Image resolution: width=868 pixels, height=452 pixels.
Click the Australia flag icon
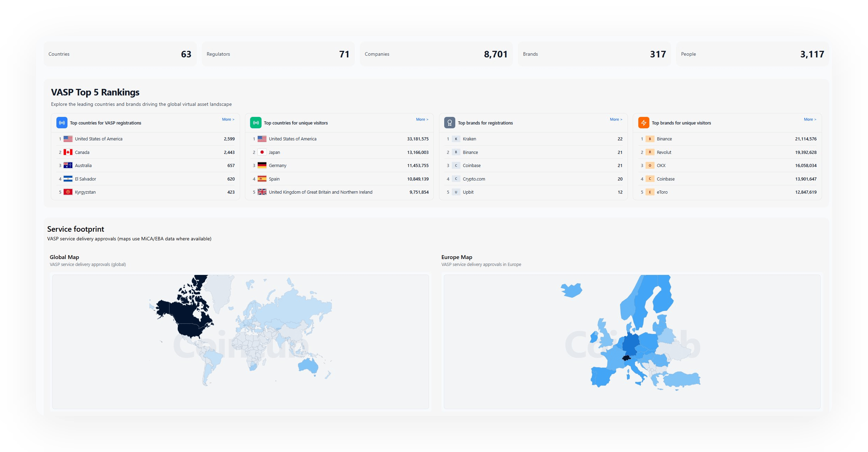point(68,165)
